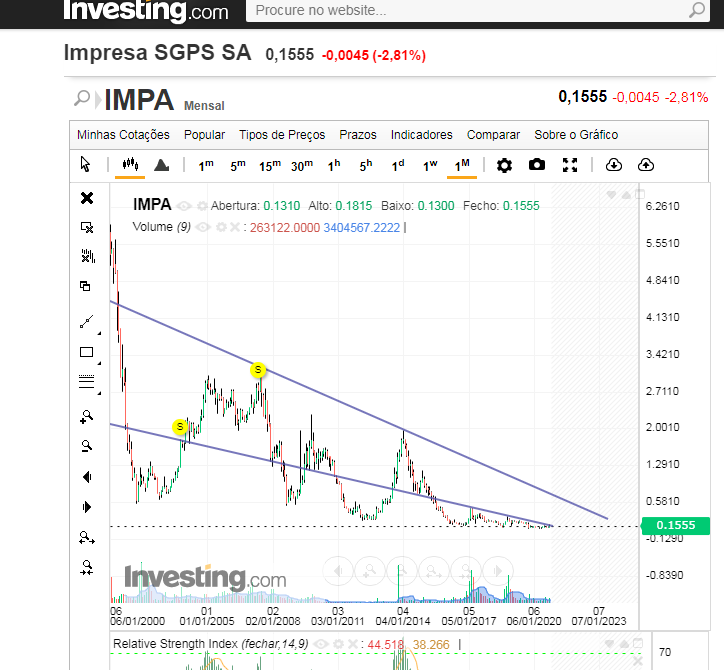Click the green 0.1555 price label
This screenshot has height=670, width=724.
coord(676,525)
